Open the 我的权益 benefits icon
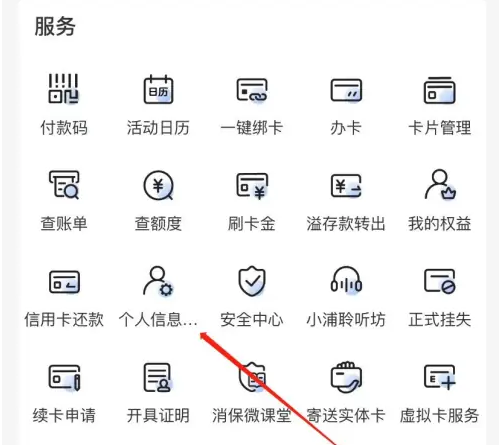This screenshot has height=445, width=499. (x=440, y=184)
